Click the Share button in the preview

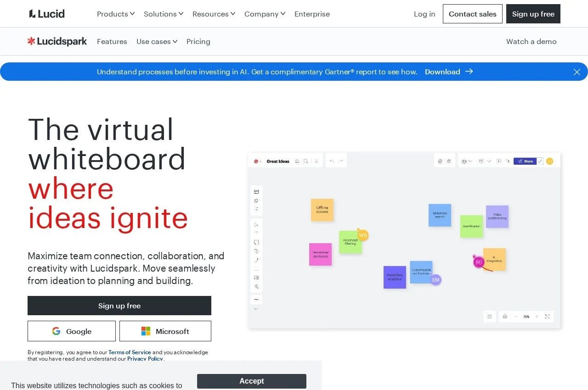(525, 161)
